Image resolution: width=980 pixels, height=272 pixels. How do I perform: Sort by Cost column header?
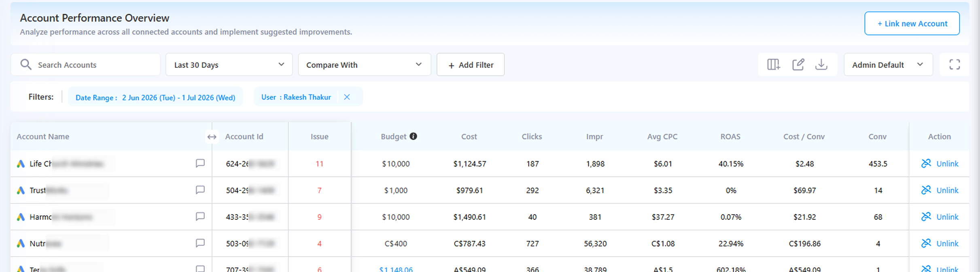[469, 137]
